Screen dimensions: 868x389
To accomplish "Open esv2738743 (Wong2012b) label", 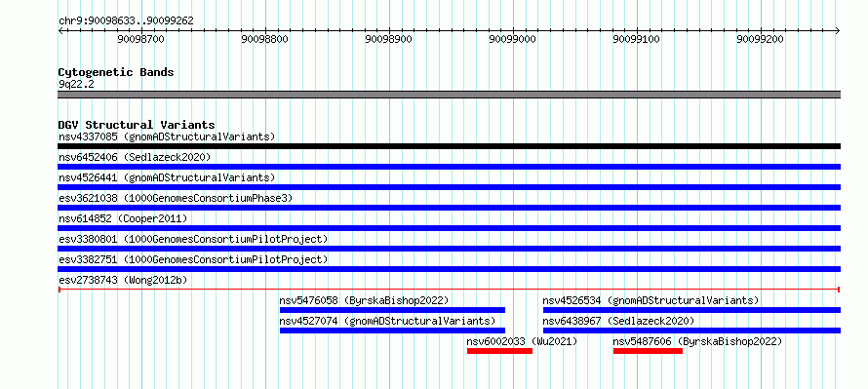I will (123, 281).
